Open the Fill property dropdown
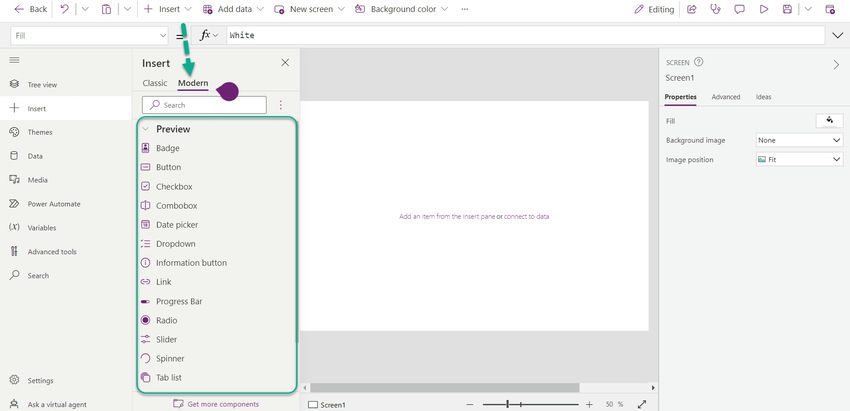 (89, 35)
